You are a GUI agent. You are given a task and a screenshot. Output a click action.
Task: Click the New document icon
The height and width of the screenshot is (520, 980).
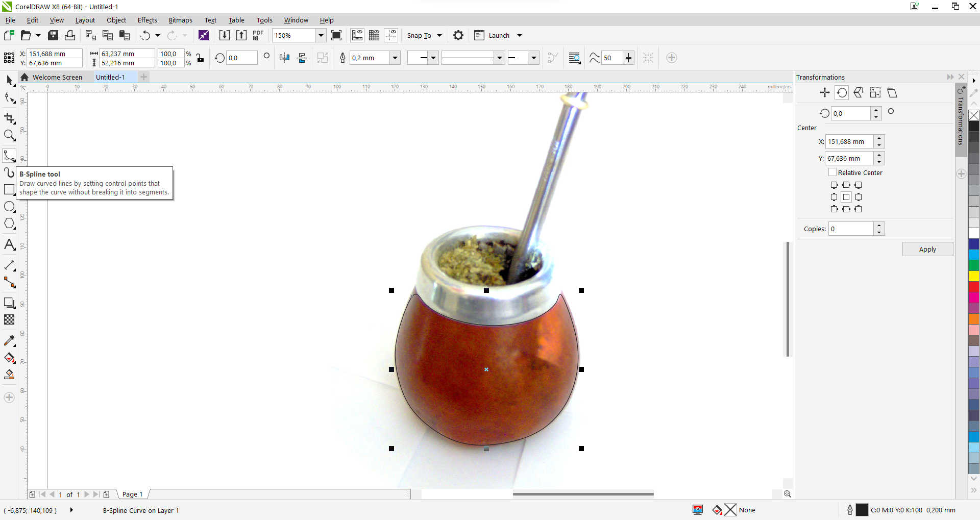tap(9, 35)
